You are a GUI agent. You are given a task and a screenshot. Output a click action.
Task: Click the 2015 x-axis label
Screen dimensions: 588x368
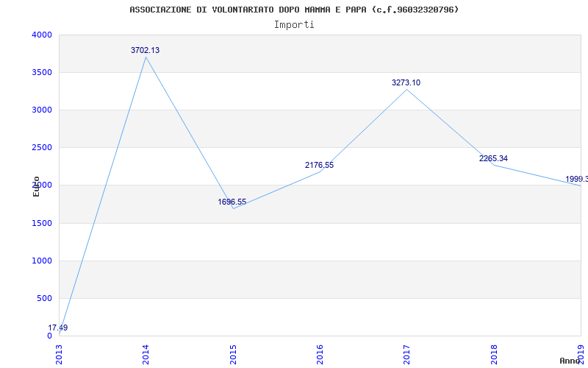[233, 355]
